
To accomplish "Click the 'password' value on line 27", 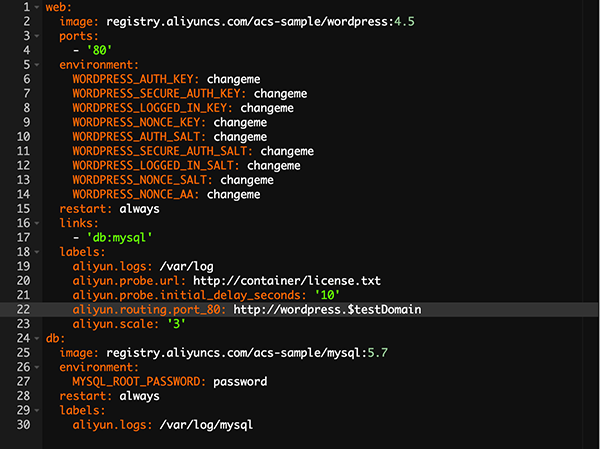I will tap(240, 382).
